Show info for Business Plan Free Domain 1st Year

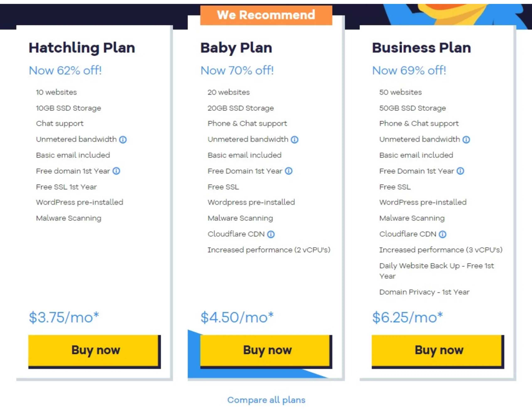click(x=460, y=171)
